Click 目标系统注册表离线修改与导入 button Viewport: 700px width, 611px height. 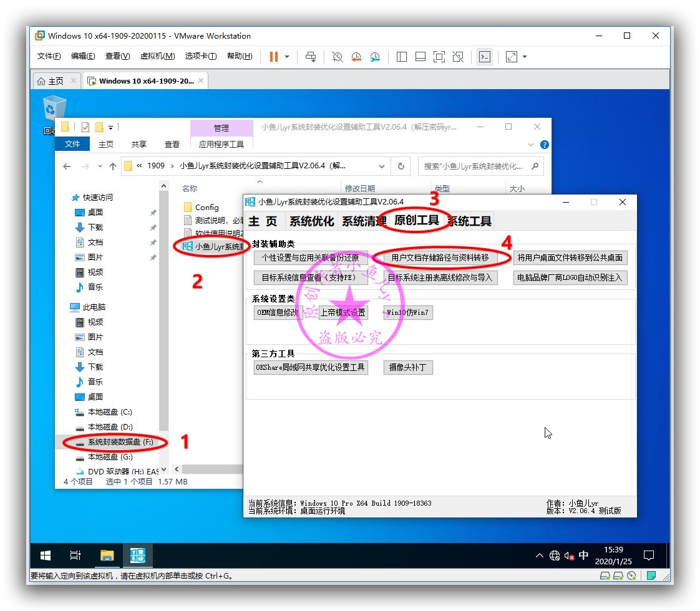point(440,277)
